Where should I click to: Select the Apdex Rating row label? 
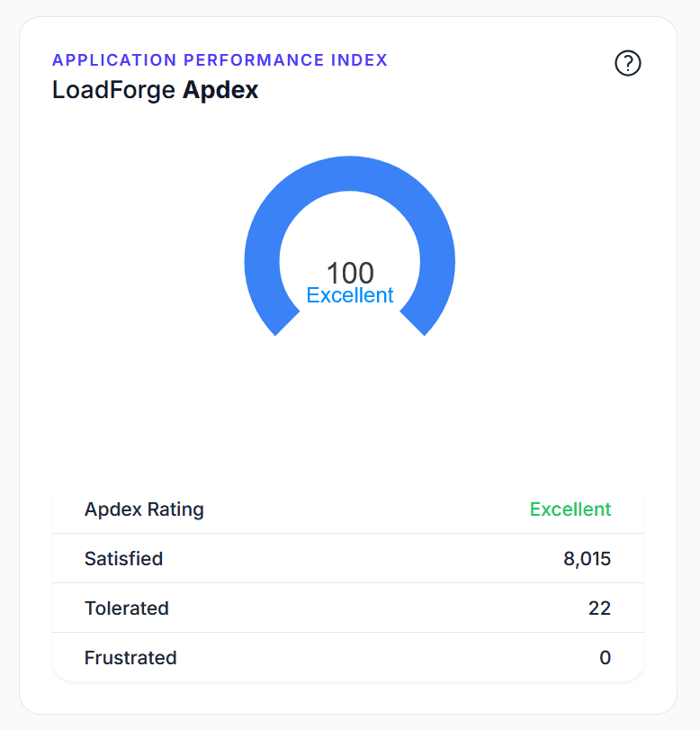[144, 509]
